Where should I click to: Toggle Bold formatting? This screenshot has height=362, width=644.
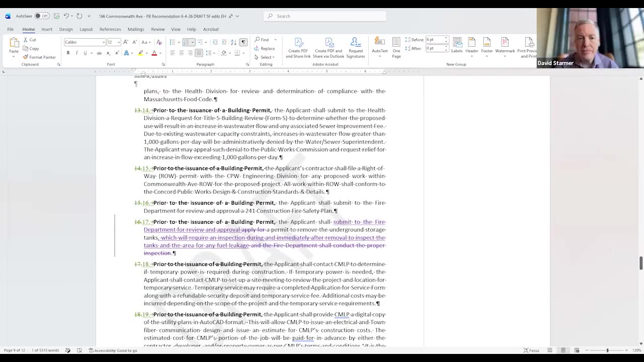click(68, 53)
